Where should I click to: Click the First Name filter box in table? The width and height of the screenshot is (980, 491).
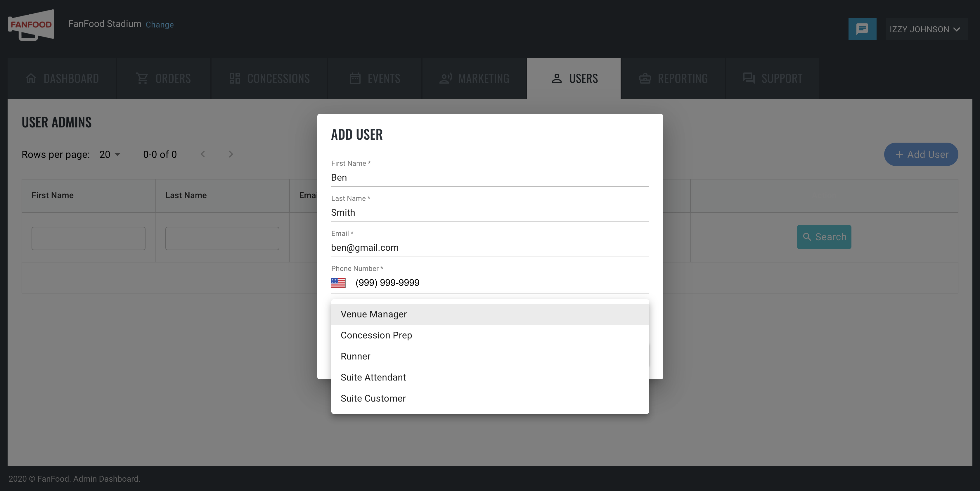pyautogui.click(x=88, y=239)
